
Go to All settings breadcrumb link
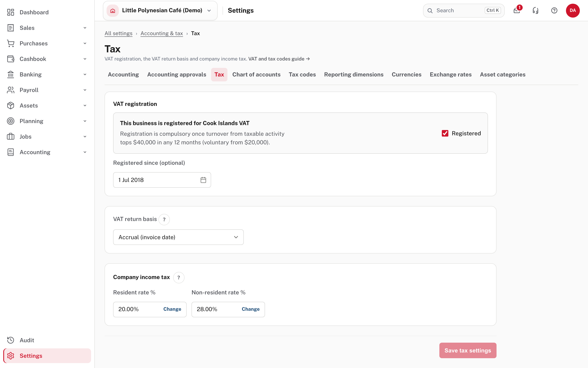click(x=119, y=33)
